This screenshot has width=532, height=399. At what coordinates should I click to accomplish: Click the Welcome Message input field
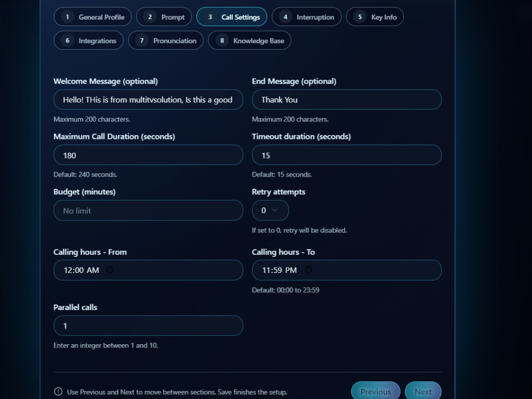[x=148, y=99]
